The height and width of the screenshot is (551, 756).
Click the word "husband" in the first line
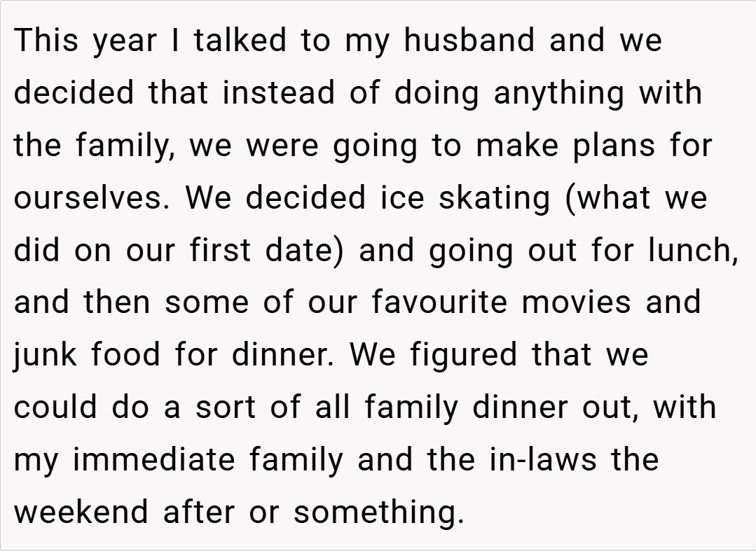click(470, 41)
